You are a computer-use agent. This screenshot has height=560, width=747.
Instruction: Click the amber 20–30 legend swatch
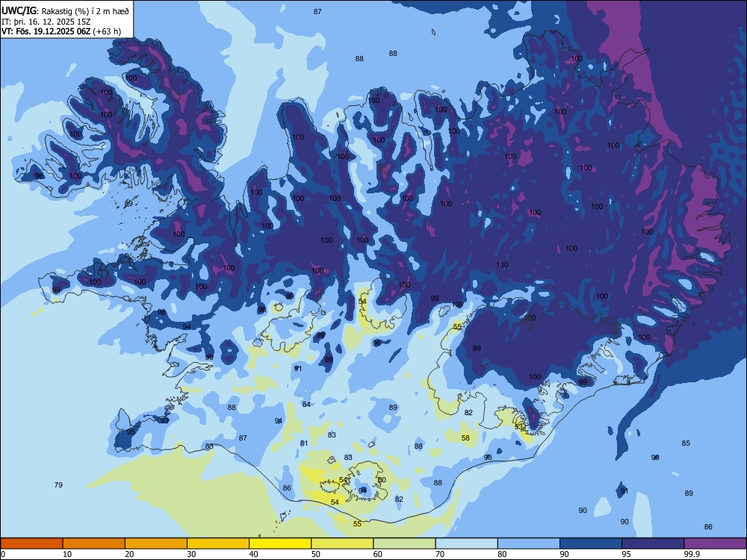click(156, 544)
